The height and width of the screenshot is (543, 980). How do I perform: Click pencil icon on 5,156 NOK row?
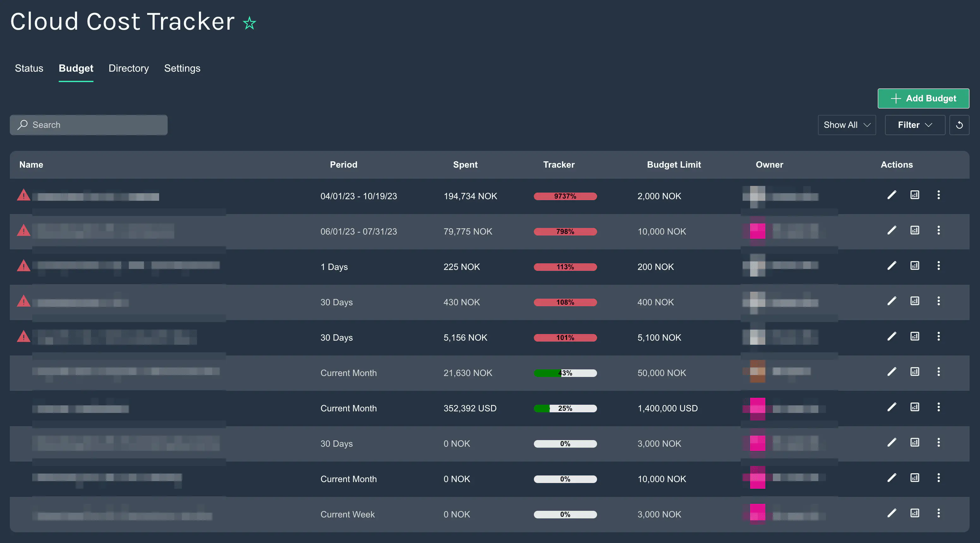892,337
